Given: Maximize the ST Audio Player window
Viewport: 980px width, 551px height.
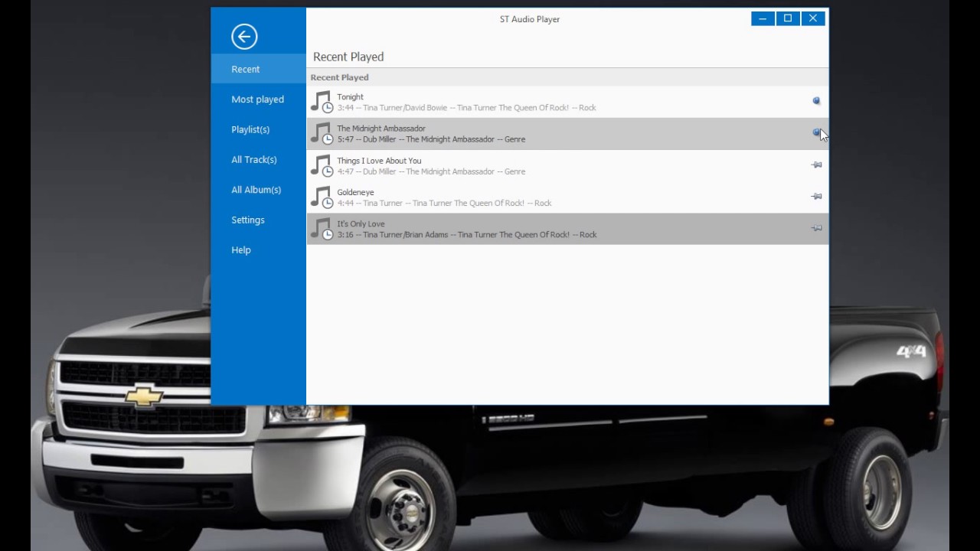Looking at the screenshot, I should pos(788,18).
